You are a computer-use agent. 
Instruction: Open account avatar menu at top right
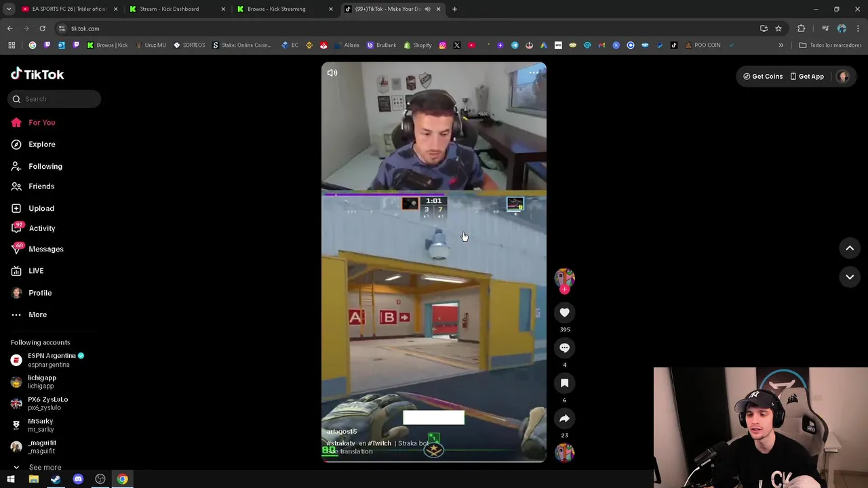tap(843, 77)
